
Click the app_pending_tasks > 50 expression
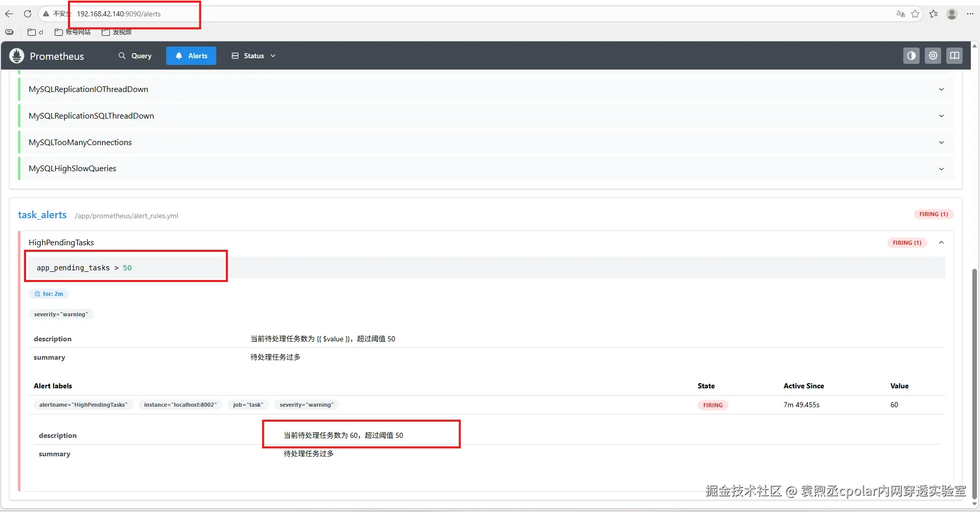[84, 268]
